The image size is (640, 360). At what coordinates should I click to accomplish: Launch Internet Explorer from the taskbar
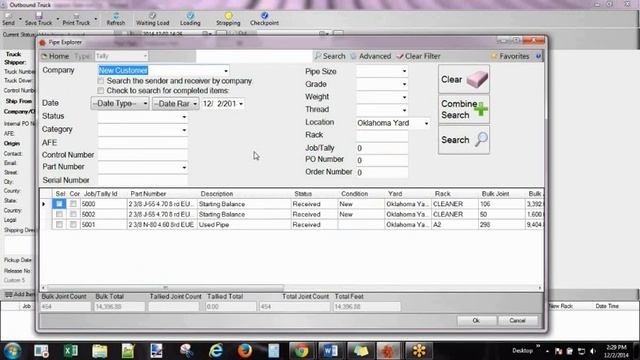coord(216,350)
